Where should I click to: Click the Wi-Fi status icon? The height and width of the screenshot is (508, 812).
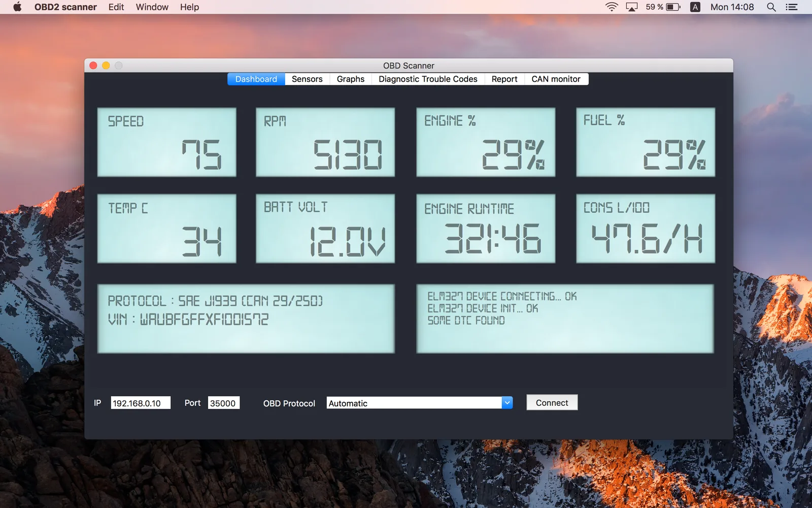(x=612, y=7)
